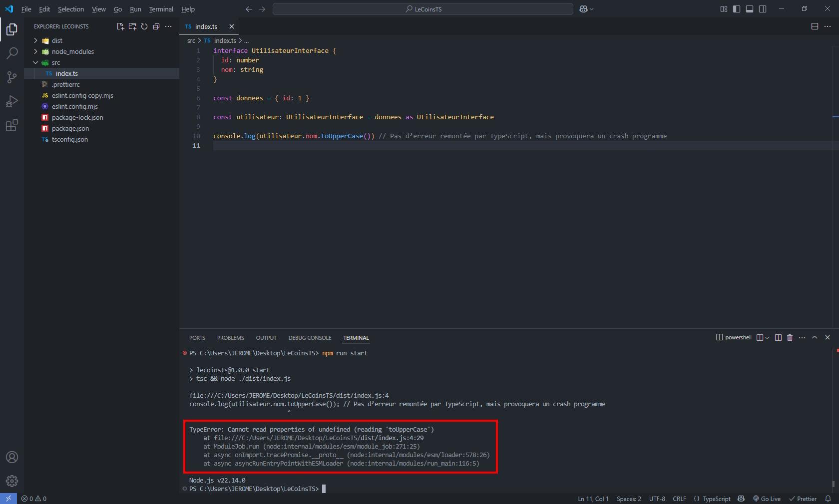Open Source Control view
This screenshot has width=839, height=504.
12,77
